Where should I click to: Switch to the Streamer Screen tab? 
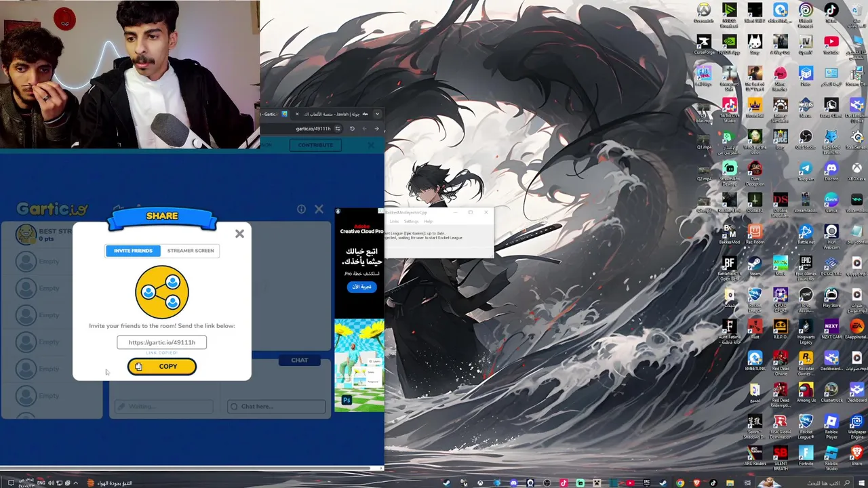tap(191, 251)
